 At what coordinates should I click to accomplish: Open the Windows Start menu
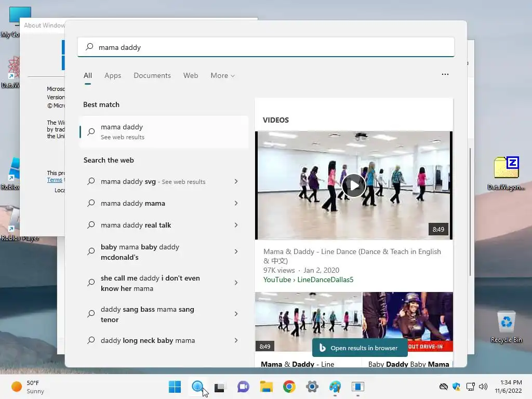[x=175, y=387]
